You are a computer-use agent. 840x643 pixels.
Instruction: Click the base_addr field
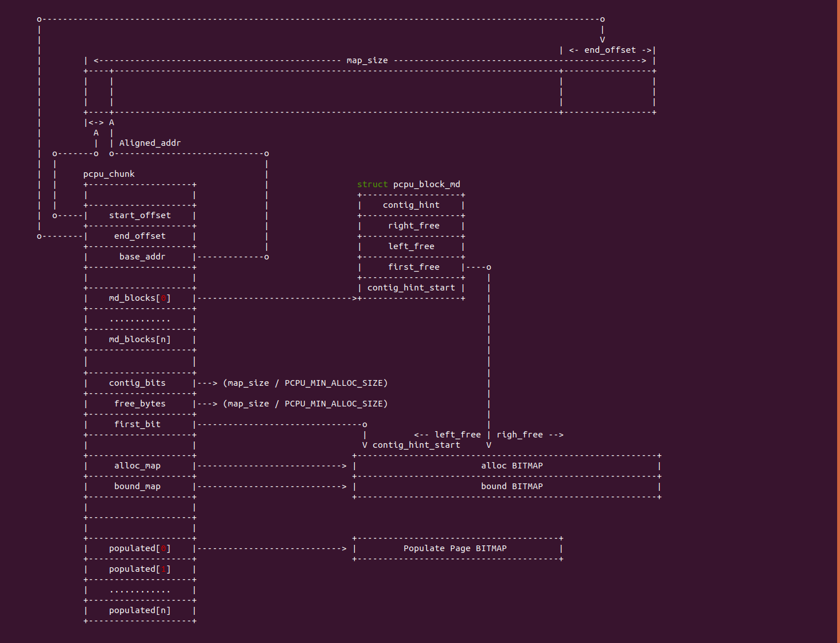pyautogui.click(x=142, y=257)
